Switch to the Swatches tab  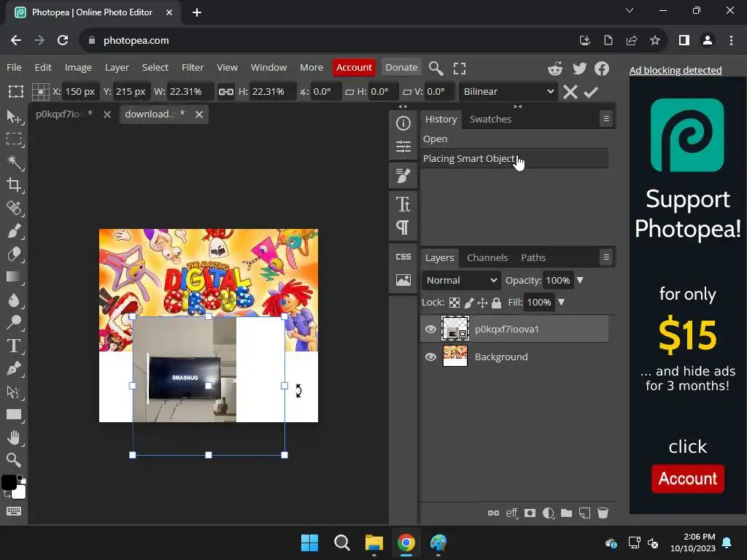pyautogui.click(x=490, y=119)
